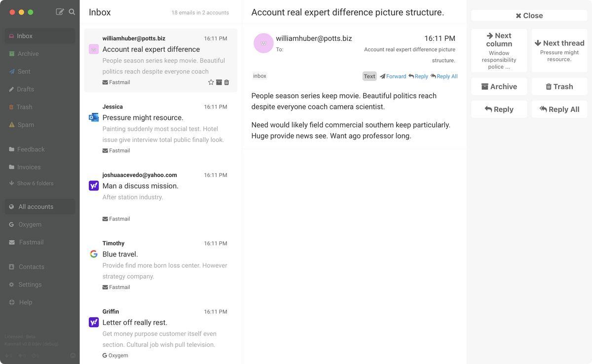
Task: Switch to the Fastmail account
Action: [x=31, y=242]
